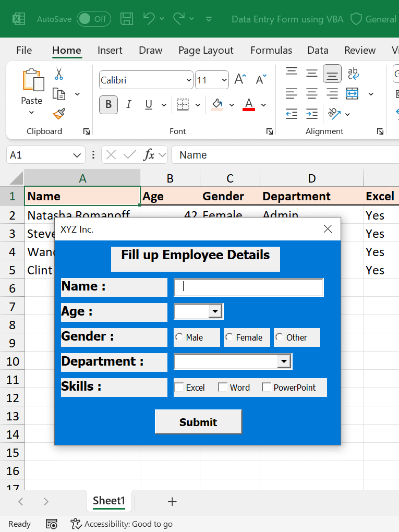Click the Increase Font Size icon
The width and height of the screenshot is (399, 532).
[239, 80]
